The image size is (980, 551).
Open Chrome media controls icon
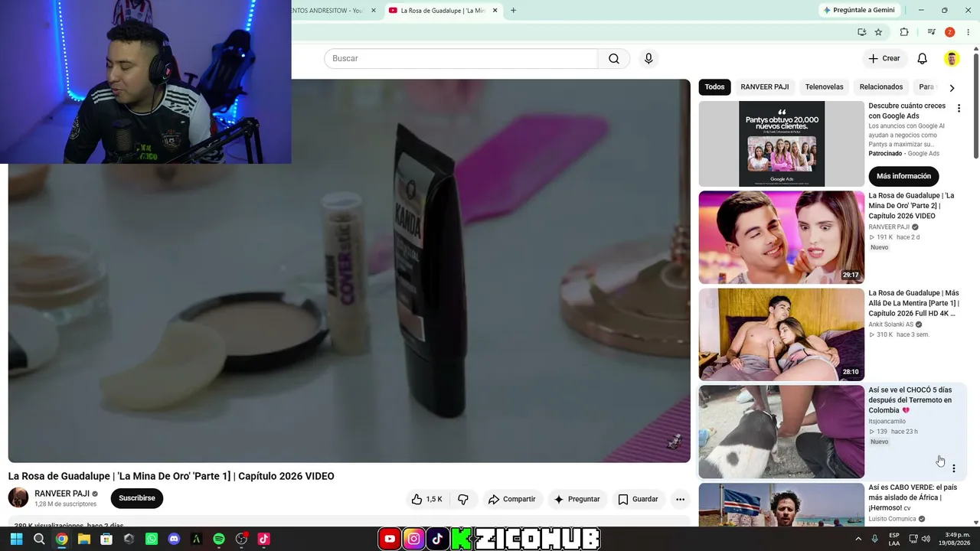931,32
